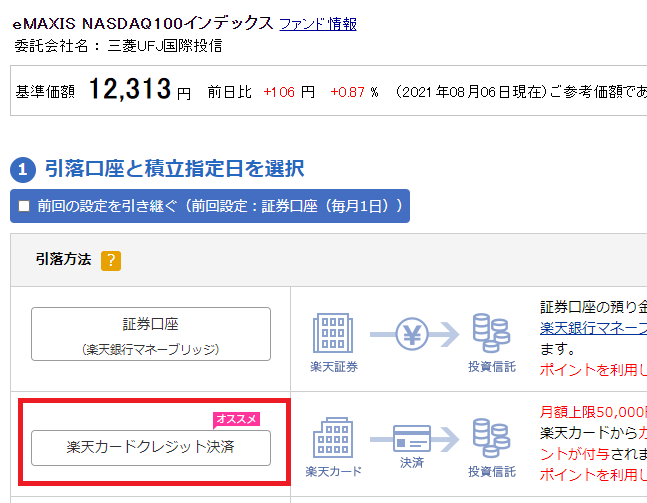
Task: Click 委託会社名 三菱UFJ国際投信 text
Action: point(118,45)
